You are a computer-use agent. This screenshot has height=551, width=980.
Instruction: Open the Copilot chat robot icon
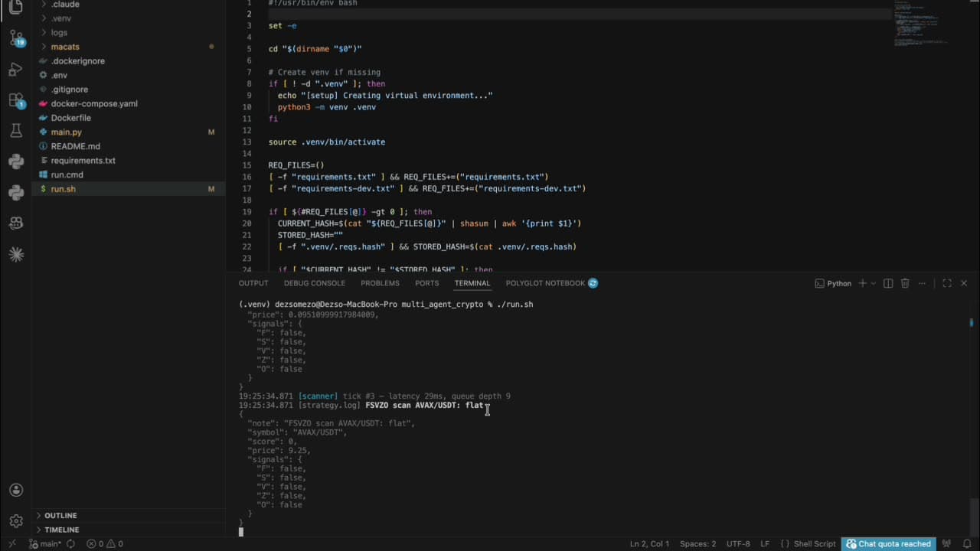(15, 223)
